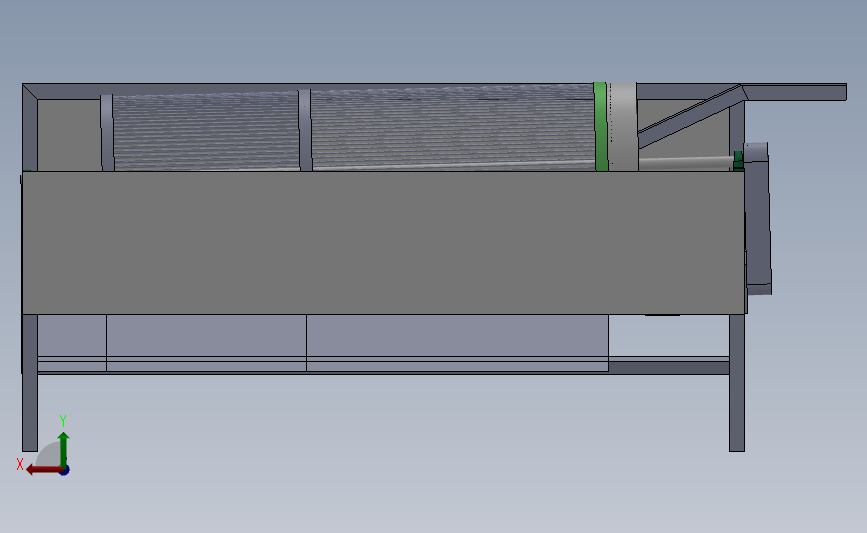Select the motor housing on the right side
Image resolution: width=867 pixels, height=533 pixels.
(758, 218)
